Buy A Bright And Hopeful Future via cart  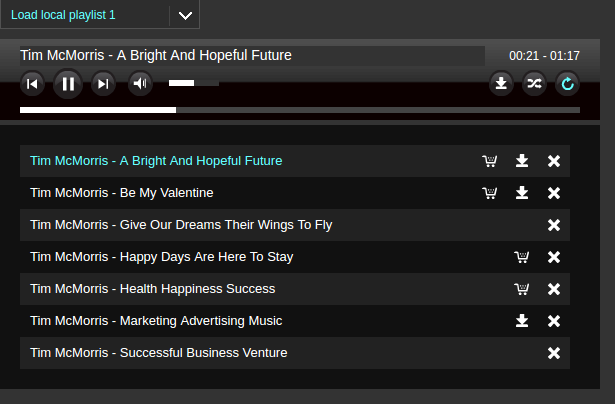(x=489, y=161)
